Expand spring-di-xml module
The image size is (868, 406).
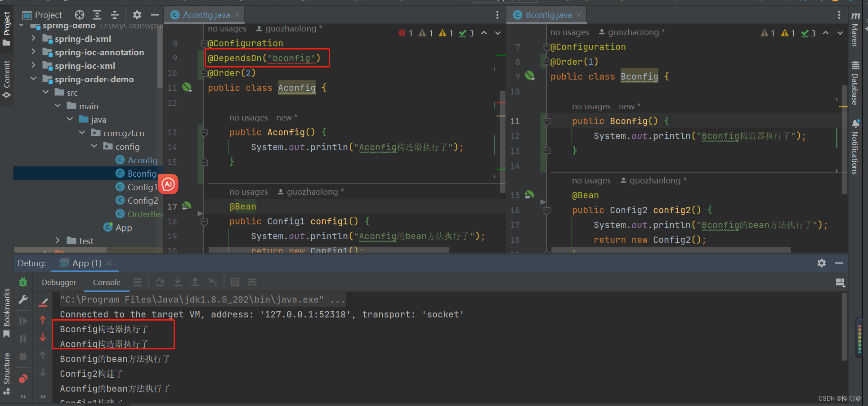click(x=33, y=39)
